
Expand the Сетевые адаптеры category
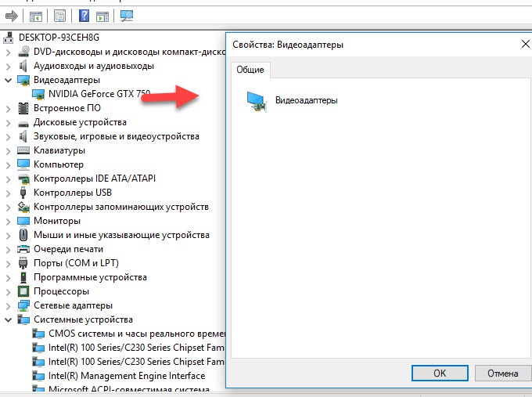[x=8, y=305]
